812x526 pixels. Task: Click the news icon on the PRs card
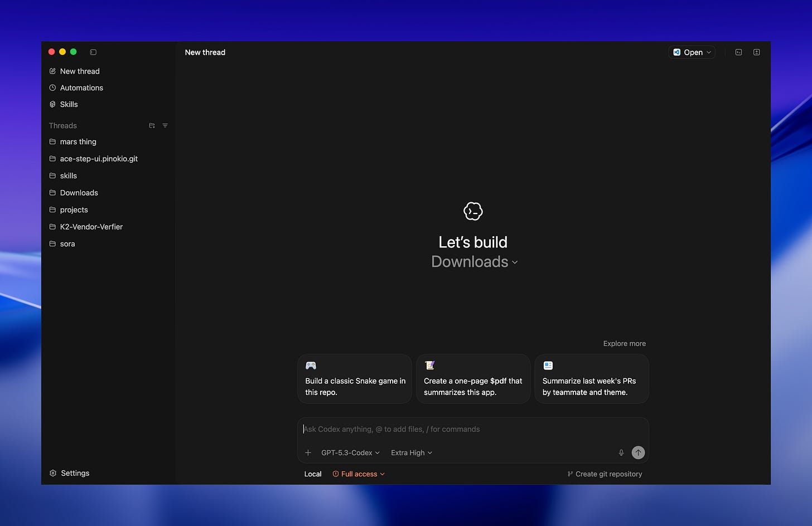tap(548, 366)
